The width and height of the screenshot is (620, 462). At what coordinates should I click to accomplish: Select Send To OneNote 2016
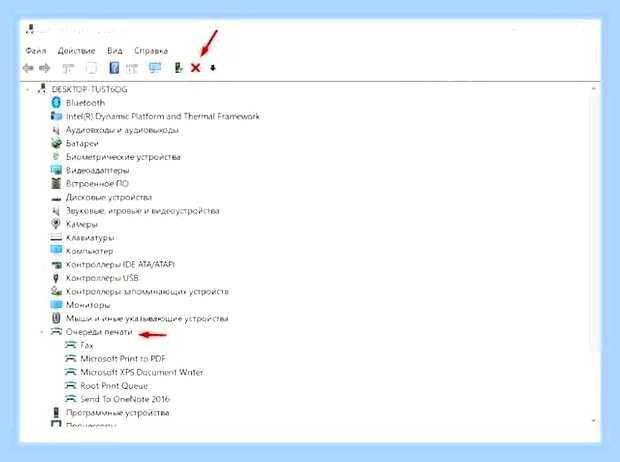click(125, 399)
